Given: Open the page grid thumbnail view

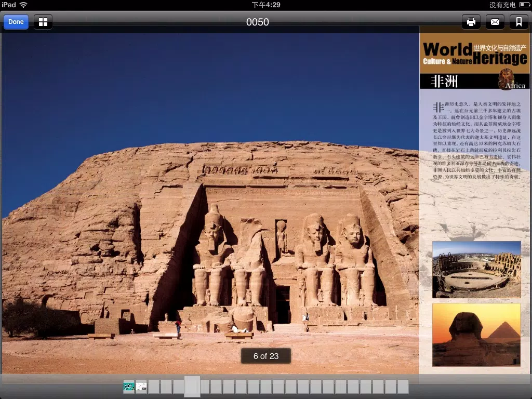Looking at the screenshot, I should (x=43, y=22).
